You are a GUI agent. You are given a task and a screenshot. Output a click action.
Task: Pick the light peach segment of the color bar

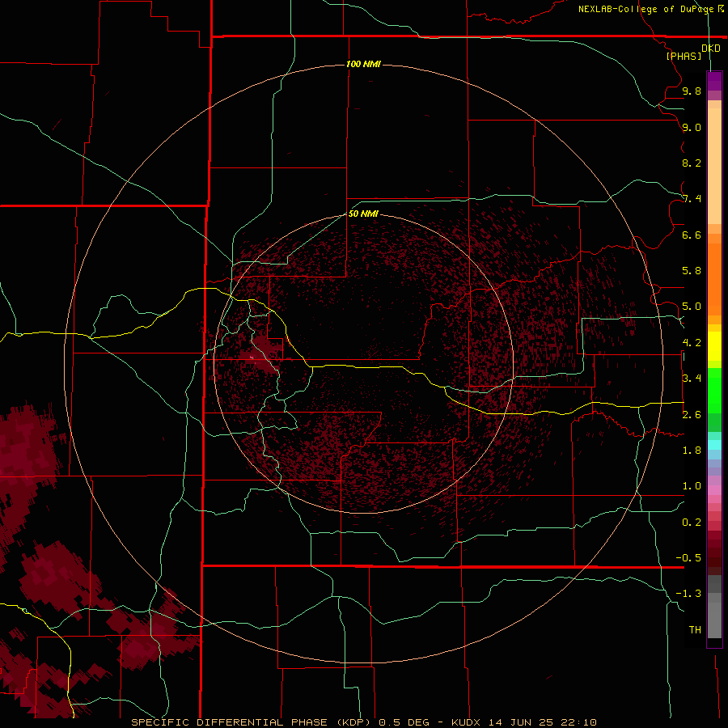(714, 166)
